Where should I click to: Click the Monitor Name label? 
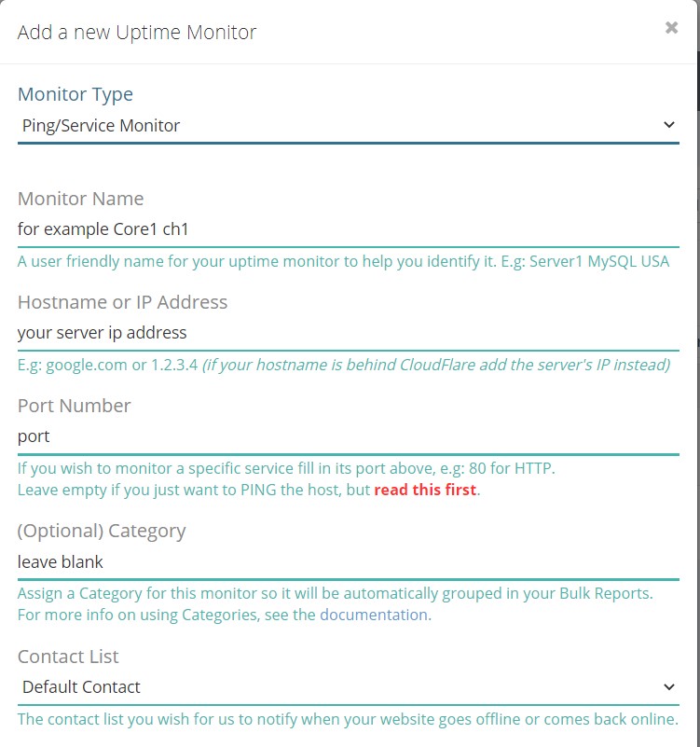pos(80,199)
